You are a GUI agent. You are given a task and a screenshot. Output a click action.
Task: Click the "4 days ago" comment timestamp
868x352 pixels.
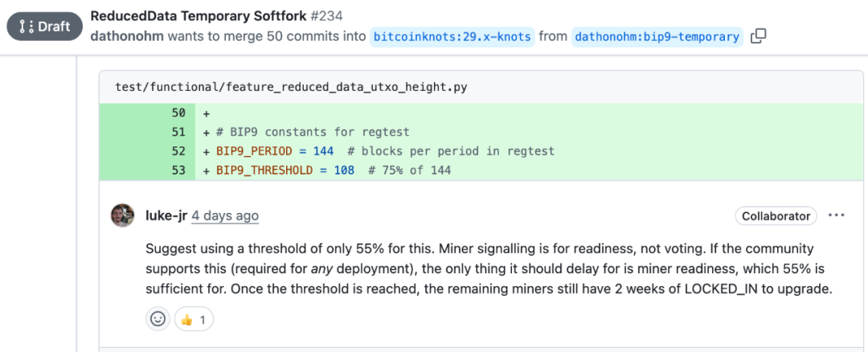coord(225,215)
